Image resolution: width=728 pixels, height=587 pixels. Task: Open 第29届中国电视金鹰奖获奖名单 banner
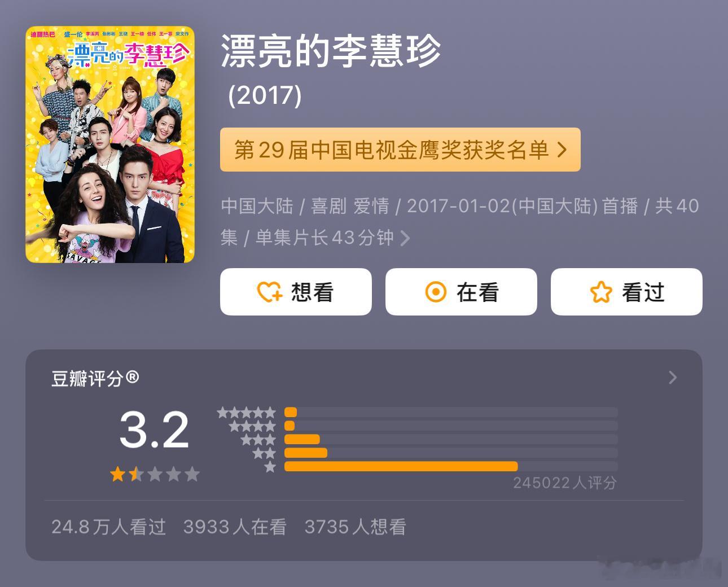(x=400, y=150)
